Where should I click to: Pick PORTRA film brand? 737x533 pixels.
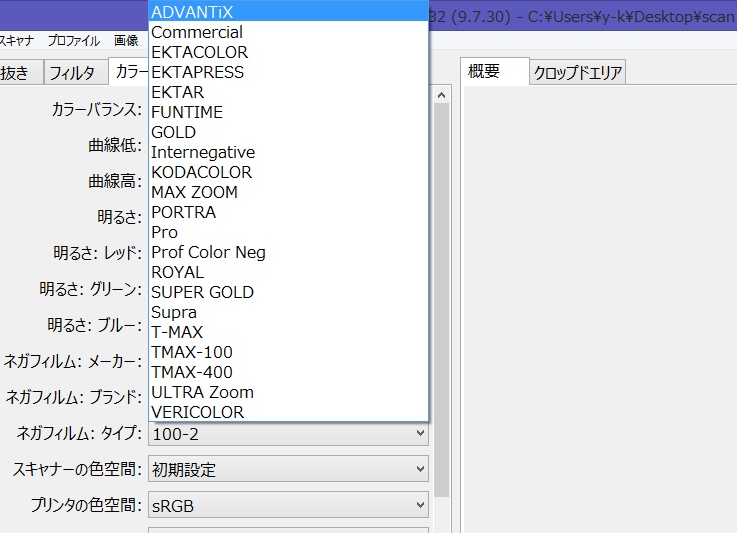(289, 212)
